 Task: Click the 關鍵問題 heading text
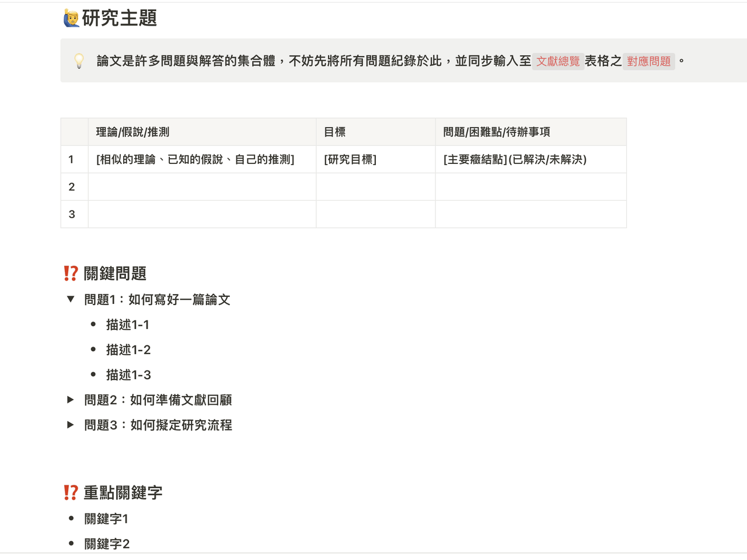[x=115, y=273]
